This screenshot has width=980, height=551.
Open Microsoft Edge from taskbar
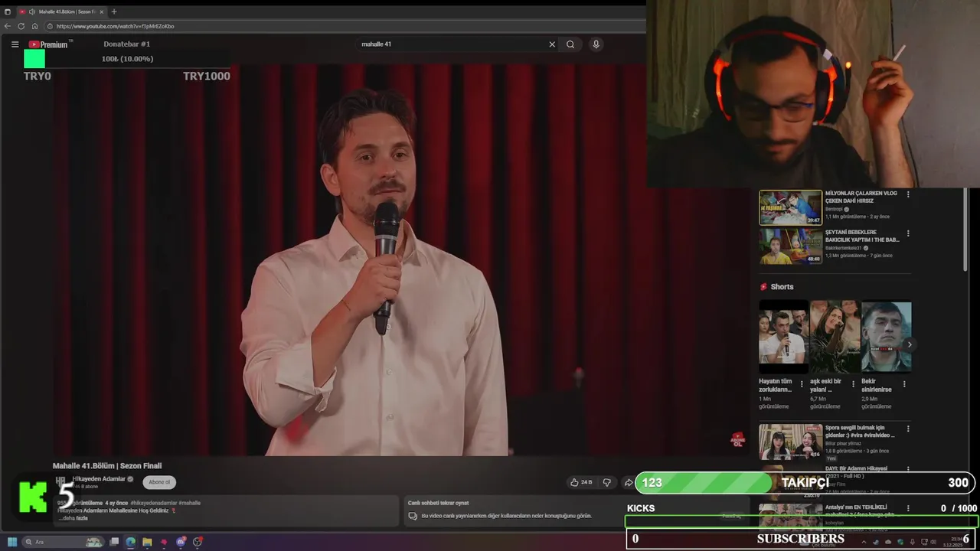click(130, 542)
